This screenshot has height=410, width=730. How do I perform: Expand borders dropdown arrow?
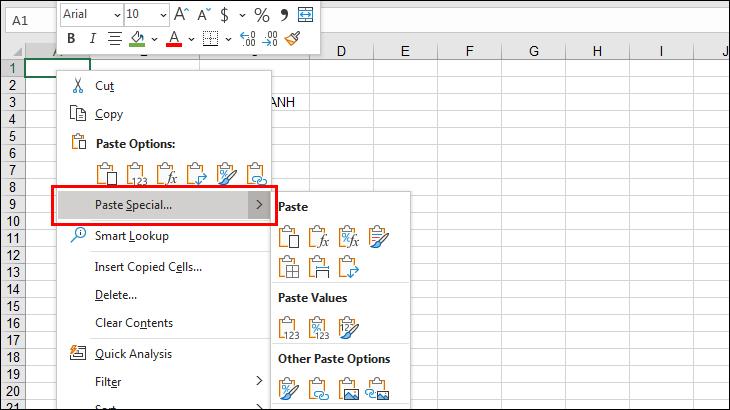tap(228, 39)
